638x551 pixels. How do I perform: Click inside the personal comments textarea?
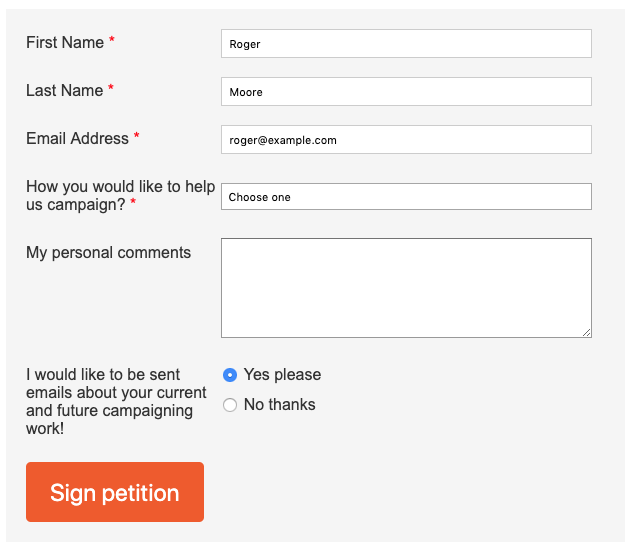(x=406, y=287)
